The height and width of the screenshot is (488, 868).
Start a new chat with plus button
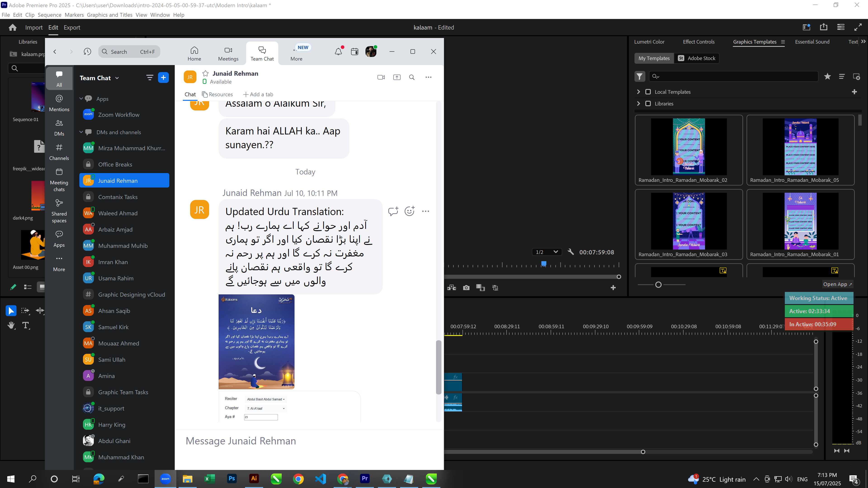163,77
